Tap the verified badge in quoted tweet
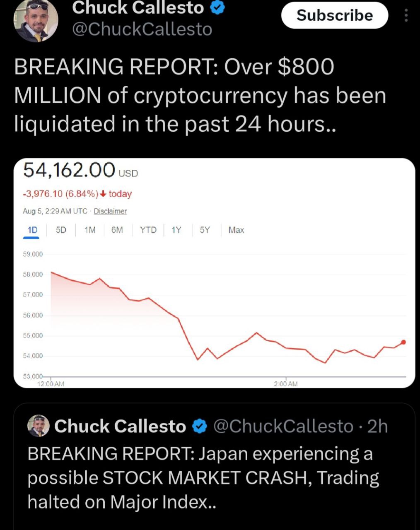 [200, 426]
